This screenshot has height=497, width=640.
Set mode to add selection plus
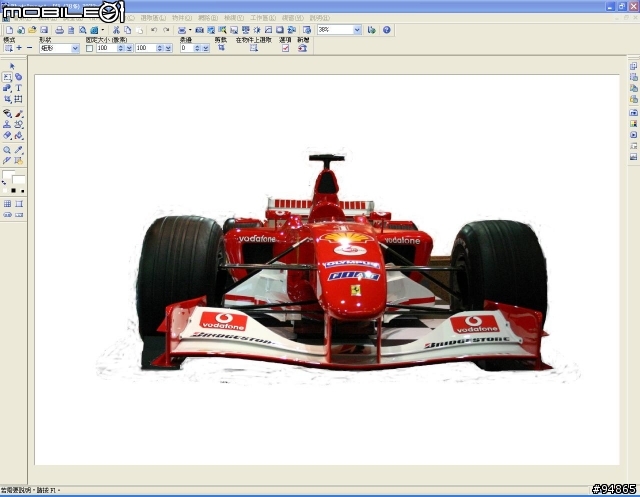(19, 48)
